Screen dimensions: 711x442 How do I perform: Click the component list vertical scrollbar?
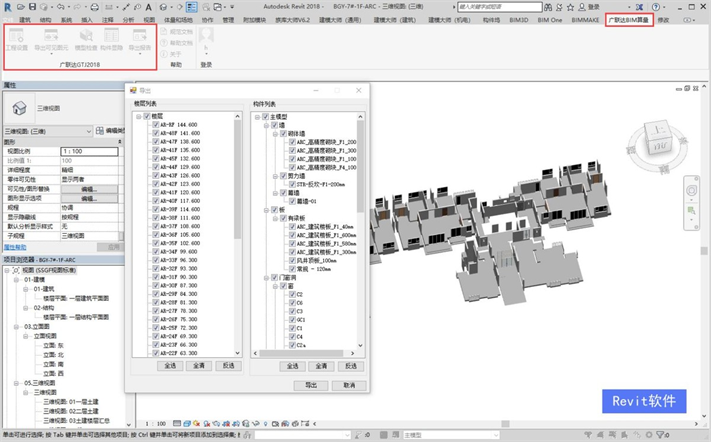[x=360, y=166]
